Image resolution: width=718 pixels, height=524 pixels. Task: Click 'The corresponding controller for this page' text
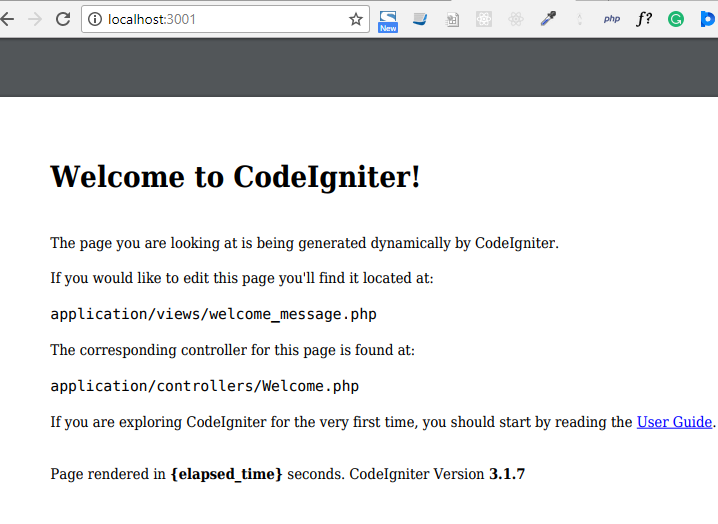[x=193, y=350]
